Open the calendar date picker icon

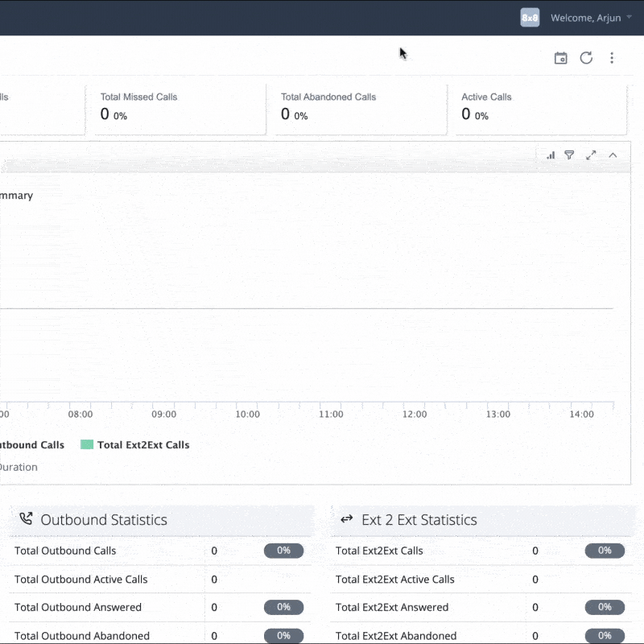coord(560,58)
